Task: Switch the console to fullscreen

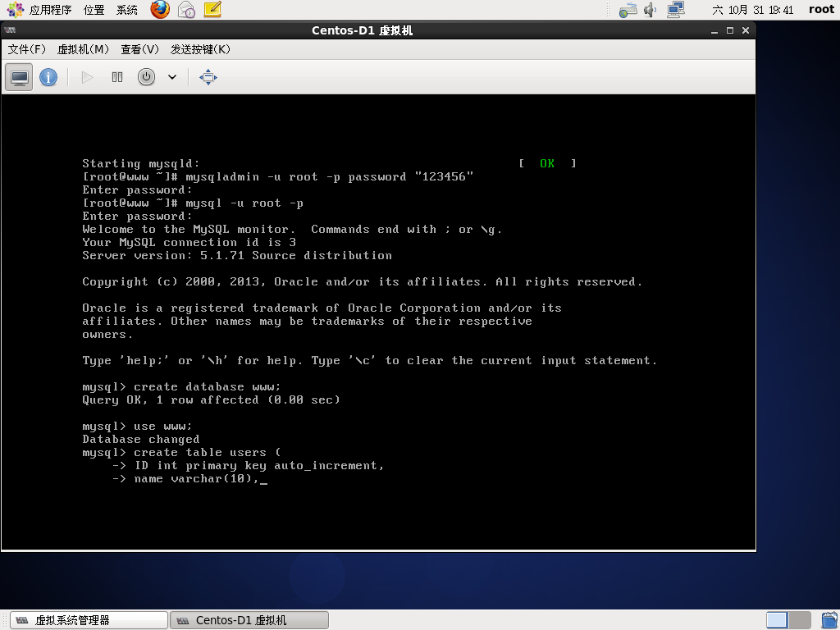Action: coord(208,77)
